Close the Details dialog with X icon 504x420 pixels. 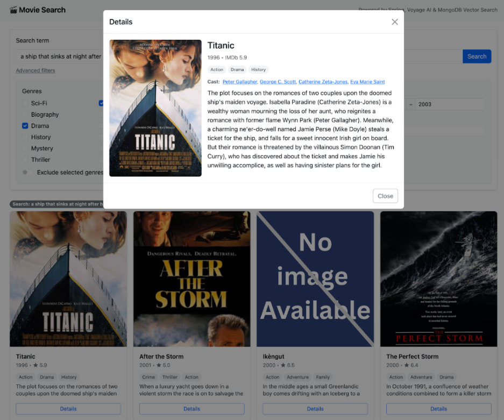[x=395, y=22]
